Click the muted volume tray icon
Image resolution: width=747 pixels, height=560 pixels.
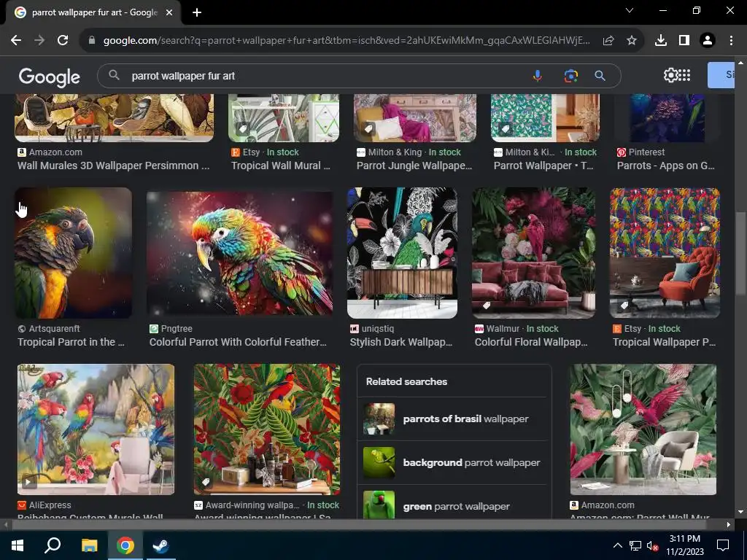[652, 545]
